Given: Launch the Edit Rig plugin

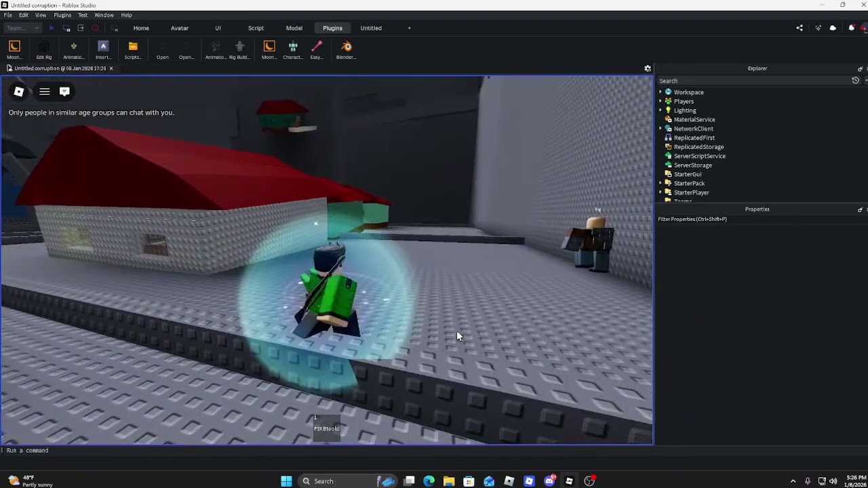Looking at the screenshot, I should pos(44,49).
